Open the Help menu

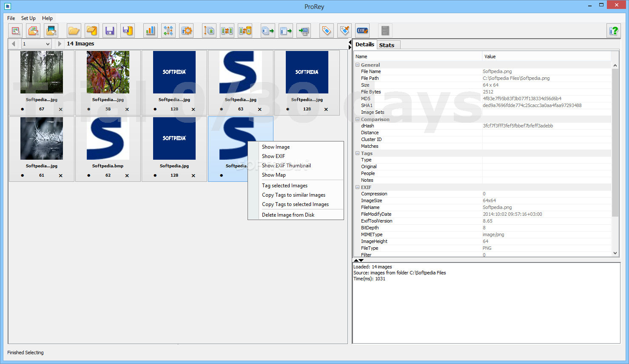(x=47, y=18)
